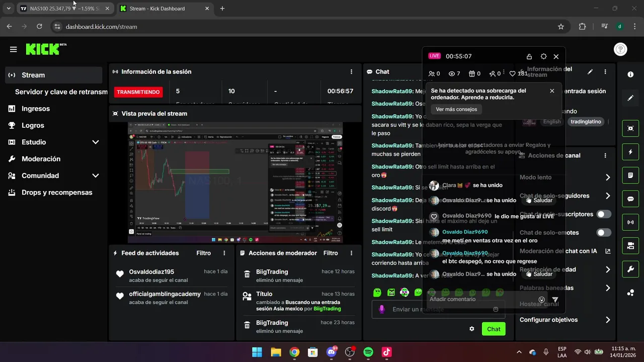Click Filtro in Acciones de moderador
Viewport: 644px width, 362px height.
(x=331, y=253)
